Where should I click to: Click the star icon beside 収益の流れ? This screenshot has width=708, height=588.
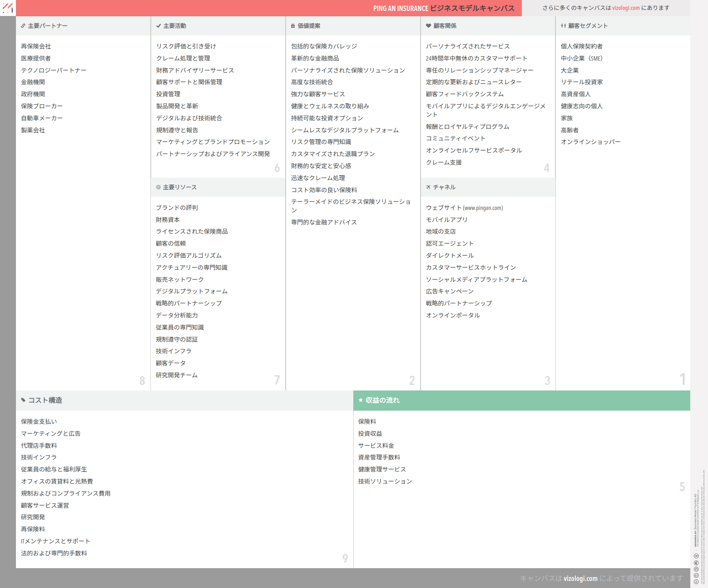tap(361, 400)
